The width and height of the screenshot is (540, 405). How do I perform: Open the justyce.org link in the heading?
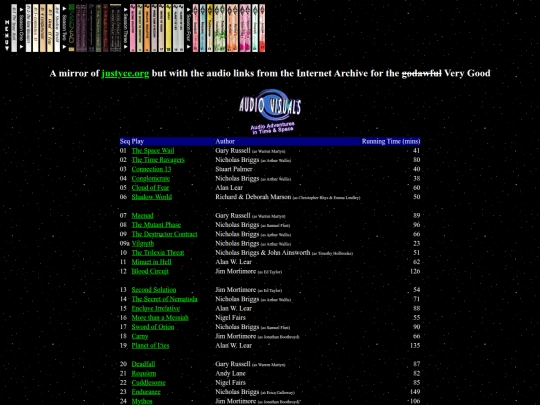[x=125, y=73]
